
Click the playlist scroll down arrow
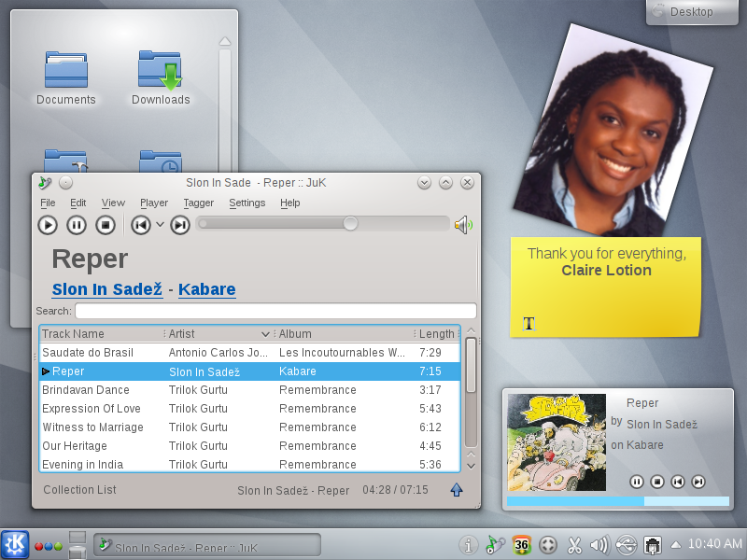pos(471,466)
